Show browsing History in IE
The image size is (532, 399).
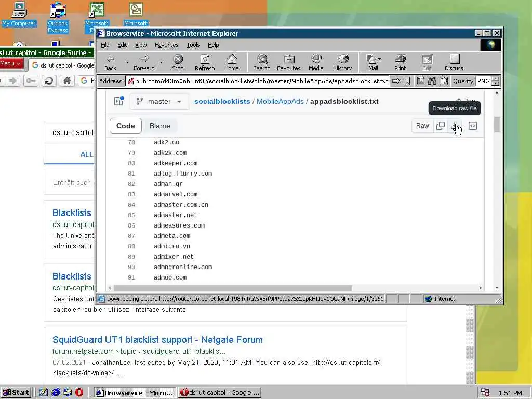[x=343, y=63]
